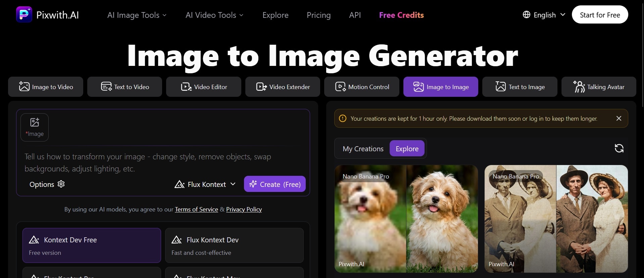Select the Motion Control tool
The width and height of the screenshot is (644, 278).
coord(362,87)
